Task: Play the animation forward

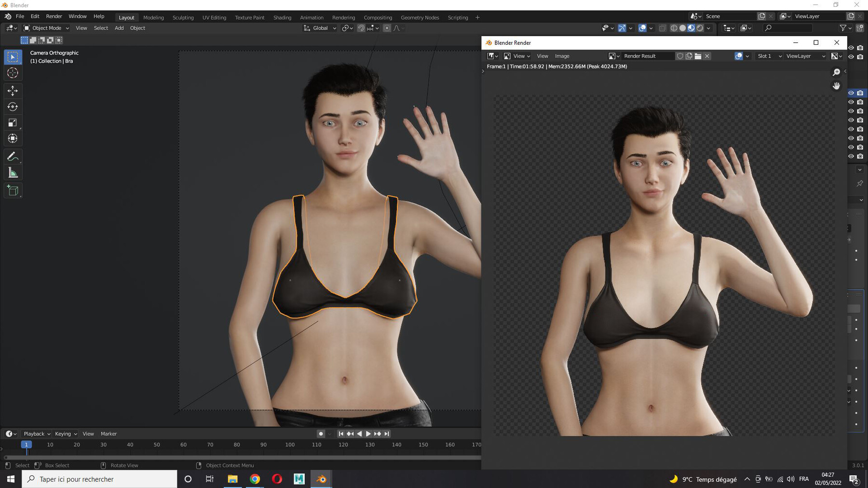Action: point(368,434)
